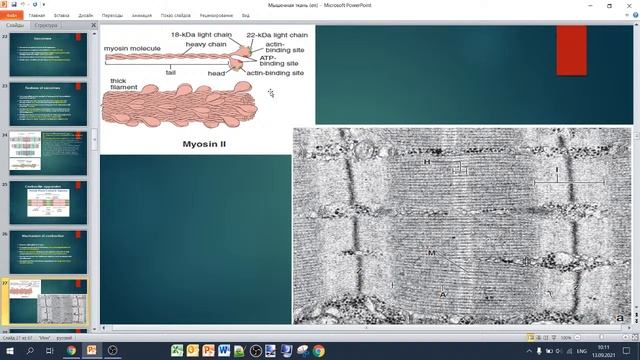Launch Outlook from taskbar

[193, 351]
